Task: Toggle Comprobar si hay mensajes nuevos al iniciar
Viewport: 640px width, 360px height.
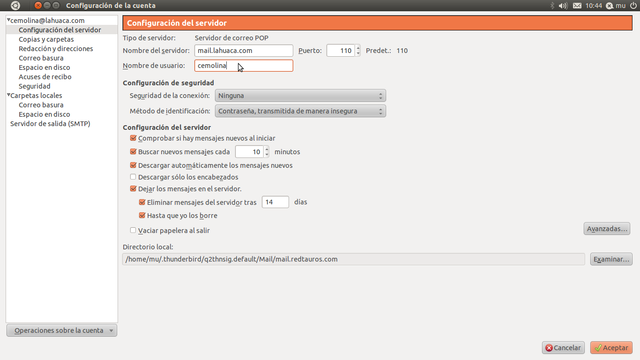Action: [133, 138]
